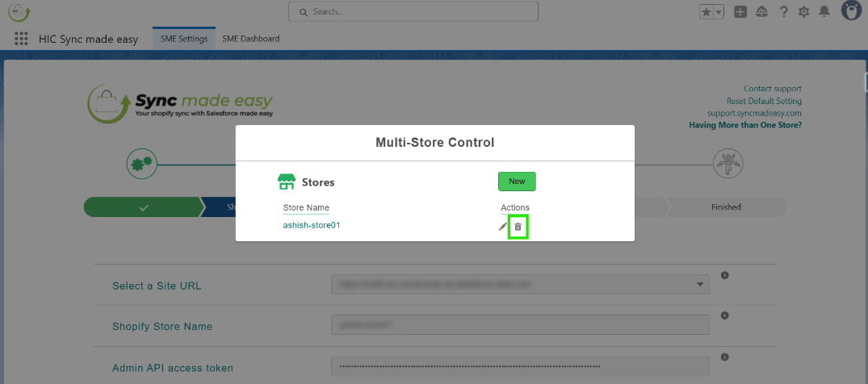Delete the ashish-store01 store with trash icon

(x=518, y=227)
